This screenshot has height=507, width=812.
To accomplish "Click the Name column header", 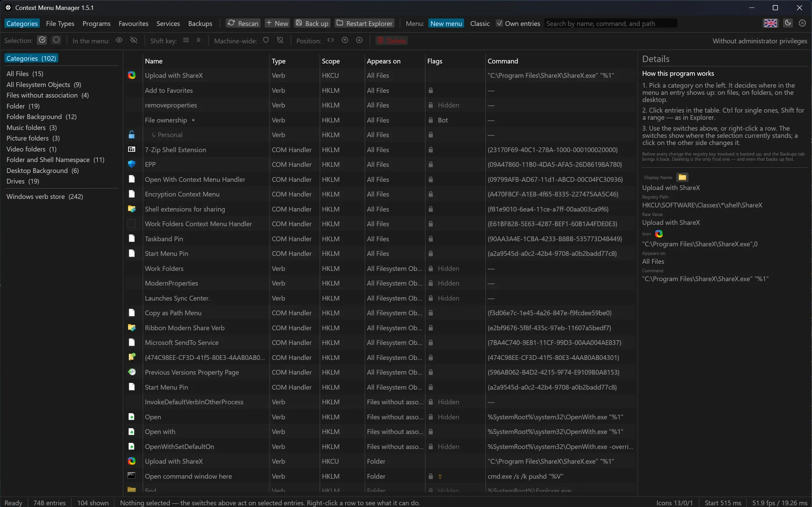I will pyautogui.click(x=154, y=61).
